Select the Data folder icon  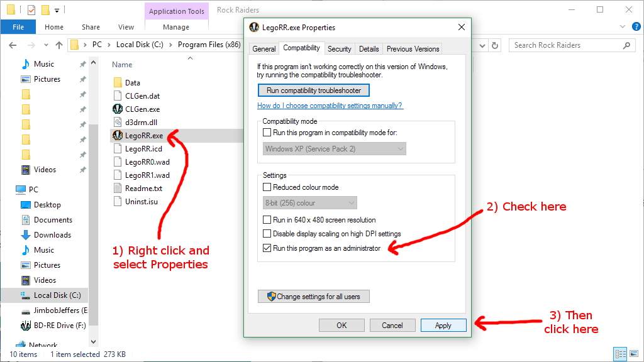(x=118, y=82)
